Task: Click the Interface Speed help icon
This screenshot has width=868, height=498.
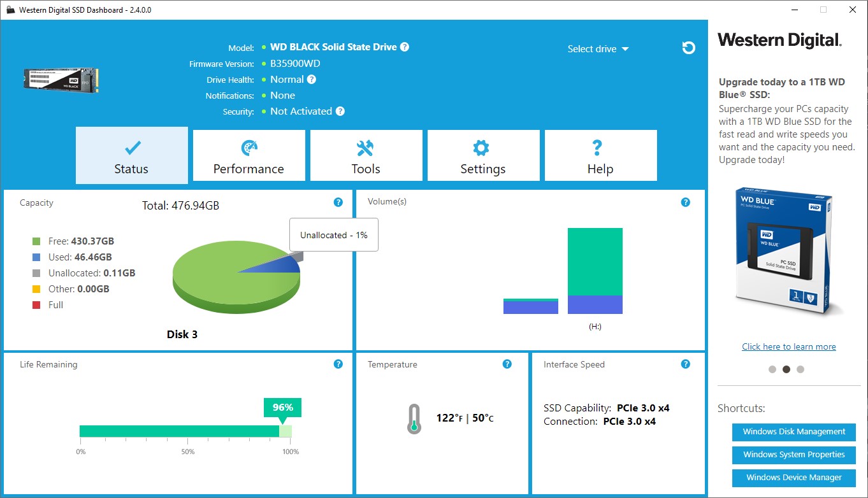Action: pos(685,364)
